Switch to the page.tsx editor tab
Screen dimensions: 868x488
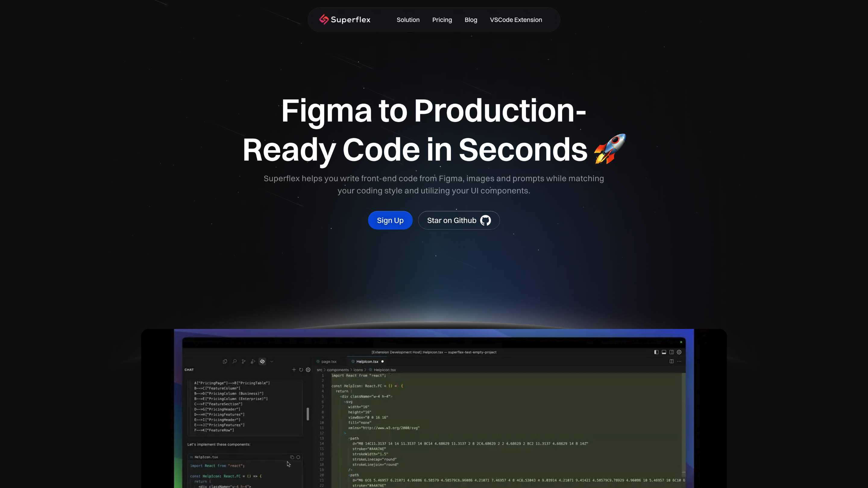329,361
